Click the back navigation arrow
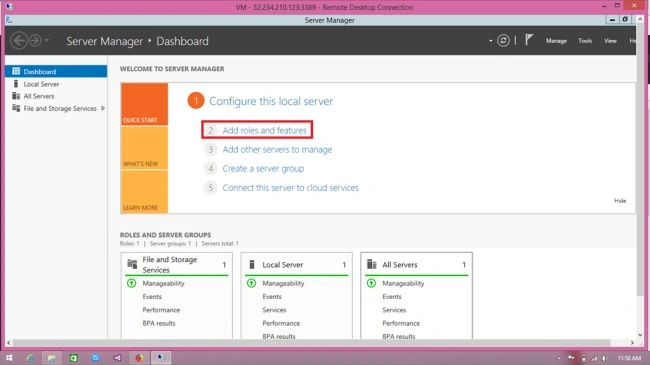Viewport: 650px width, 365px height. point(19,41)
